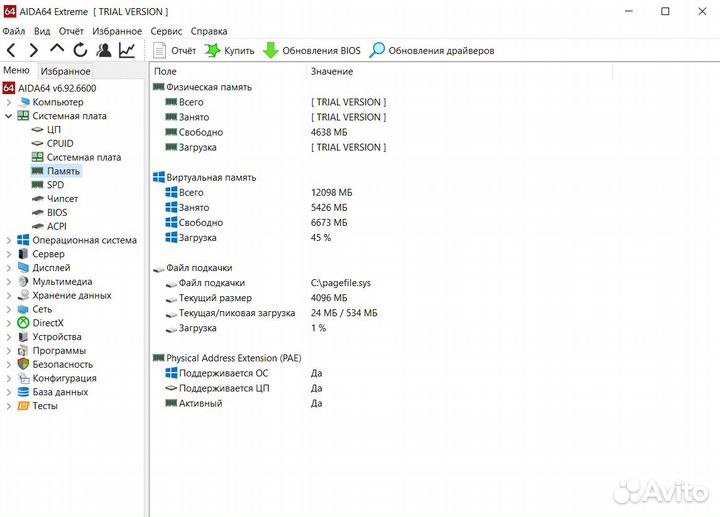Viewport: 720px width, 517px height.
Task: Click the Программы icon in tree
Action: [x=23, y=350]
